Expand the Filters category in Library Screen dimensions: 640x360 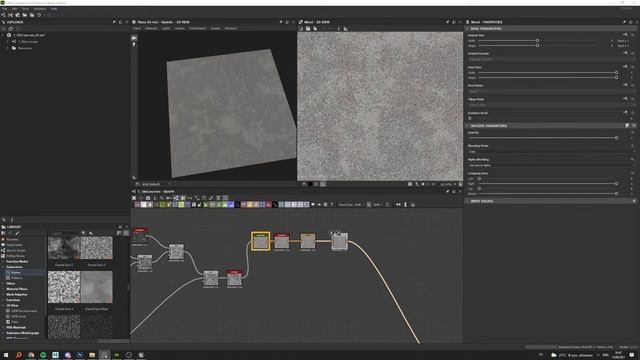(x=3, y=283)
